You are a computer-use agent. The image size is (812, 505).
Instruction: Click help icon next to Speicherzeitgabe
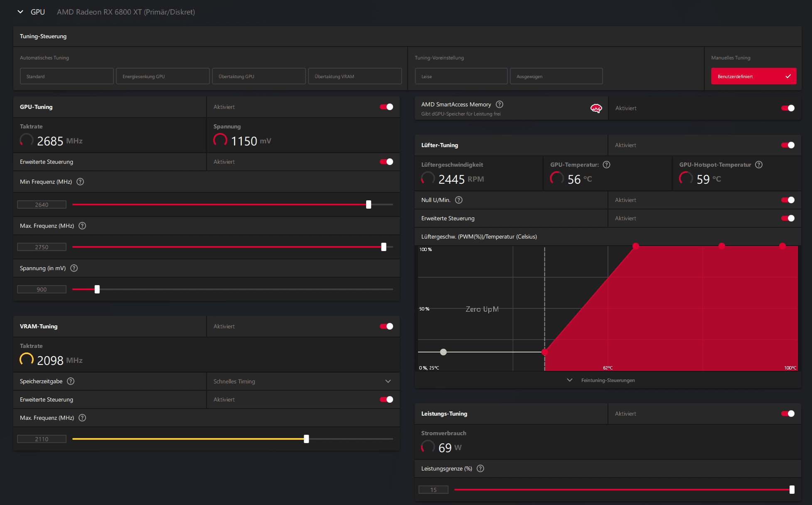point(71,381)
